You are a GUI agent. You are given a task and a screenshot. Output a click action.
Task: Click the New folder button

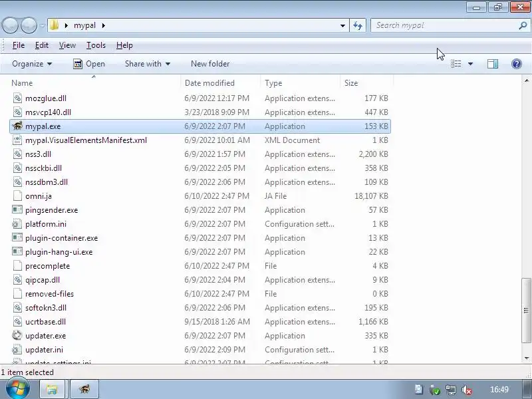210,64
